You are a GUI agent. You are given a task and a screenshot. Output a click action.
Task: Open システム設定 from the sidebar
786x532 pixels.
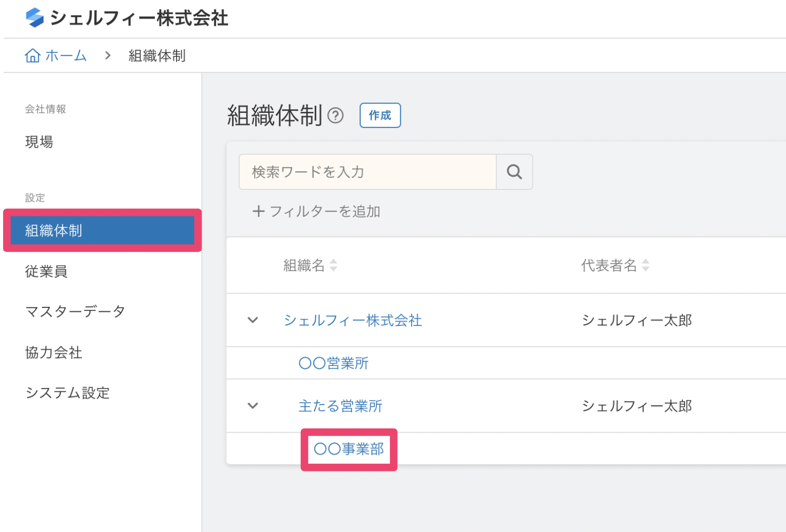67,393
